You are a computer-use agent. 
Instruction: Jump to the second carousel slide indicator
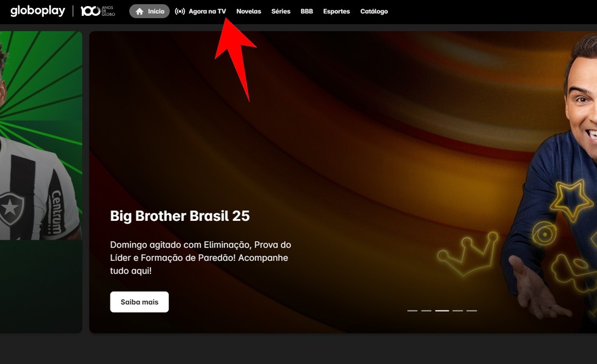[x=426, y=311]
